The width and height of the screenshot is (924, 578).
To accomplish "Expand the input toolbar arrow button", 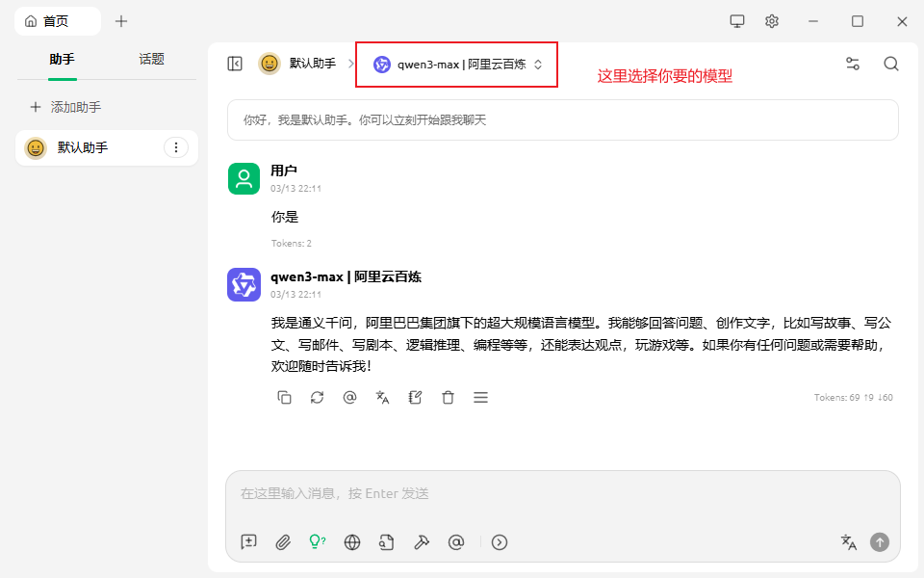I will pos(500,542).
